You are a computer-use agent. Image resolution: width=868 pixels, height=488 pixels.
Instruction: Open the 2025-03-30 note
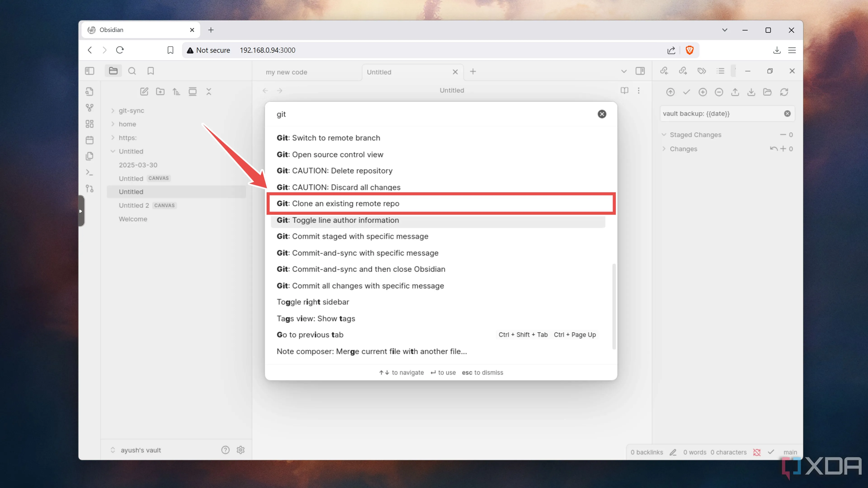coord(138,165)
